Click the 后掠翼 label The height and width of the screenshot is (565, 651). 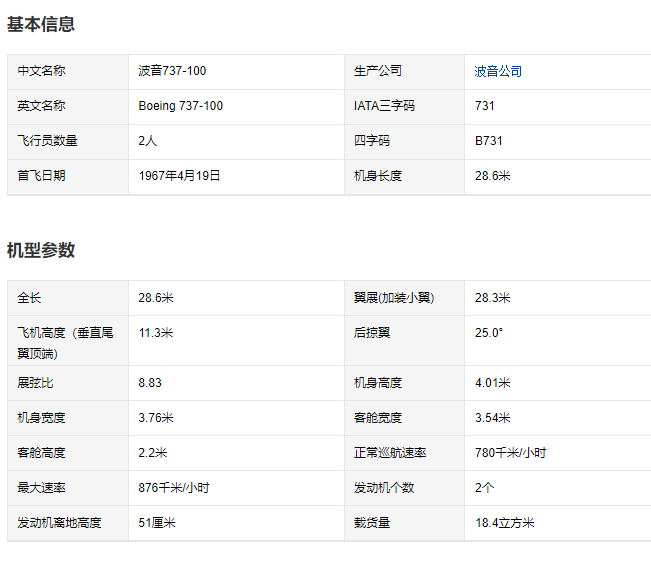pyautogui.click(x=372, y=333)
